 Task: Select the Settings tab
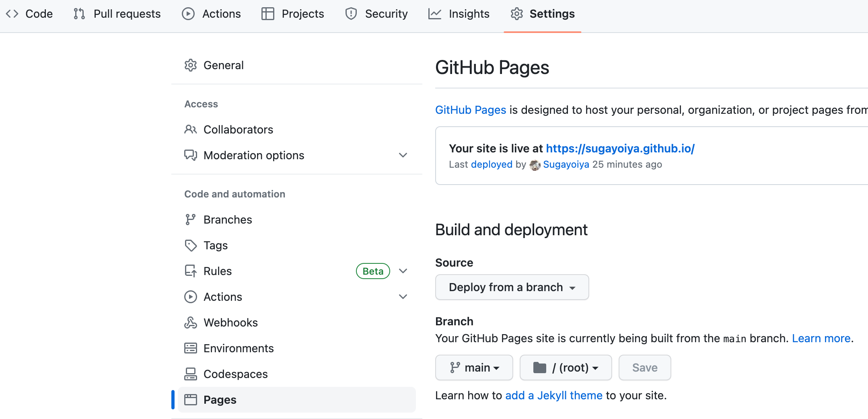(543, 14)
